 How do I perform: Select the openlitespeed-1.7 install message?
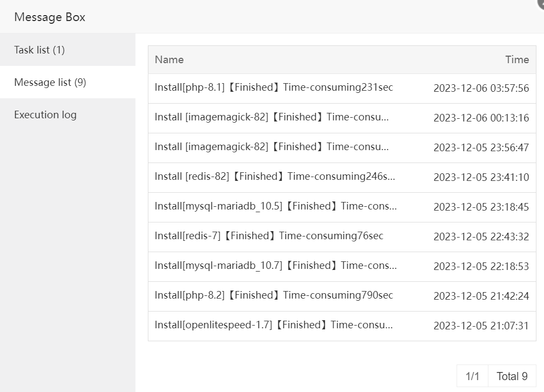tap(274, 325)
